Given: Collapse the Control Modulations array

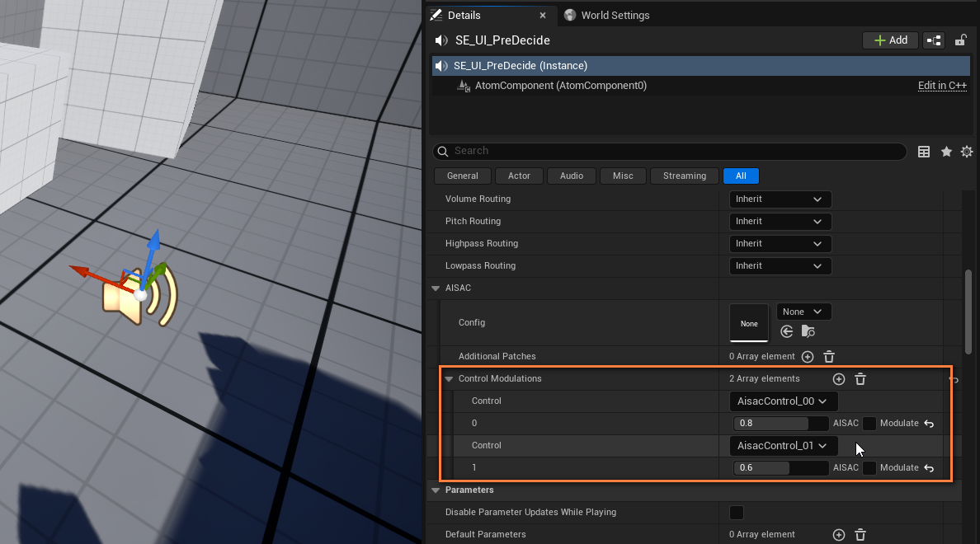Looking at the screenshot, I should click(449, 379).
